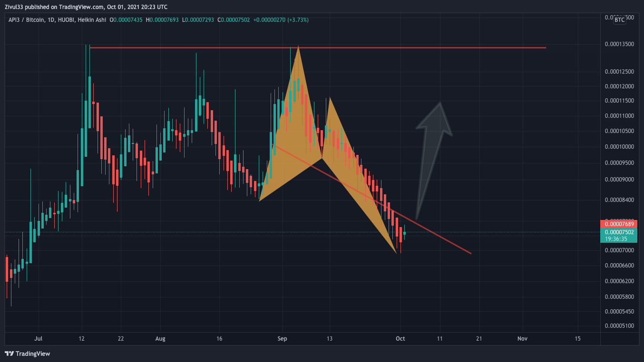Click the high value H0.00007693
This screenshot has width=644, height=362.
[163, 20]
